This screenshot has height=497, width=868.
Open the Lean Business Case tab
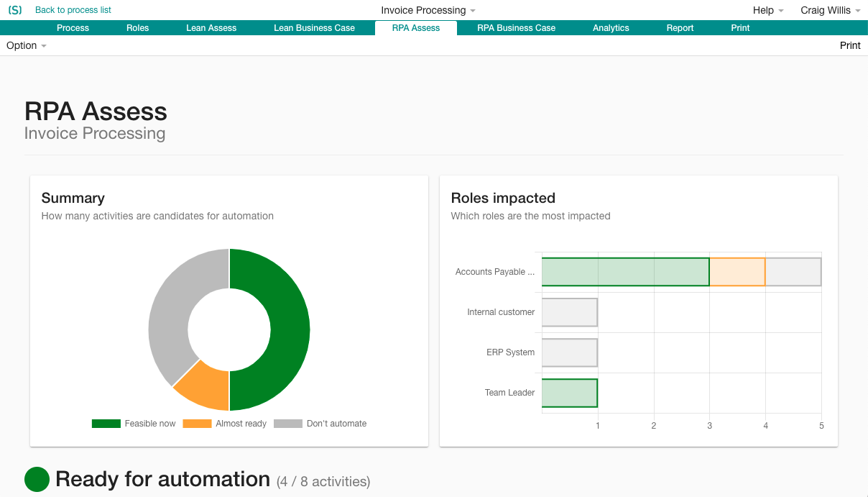pyautogui.click(x=314, y=28)
